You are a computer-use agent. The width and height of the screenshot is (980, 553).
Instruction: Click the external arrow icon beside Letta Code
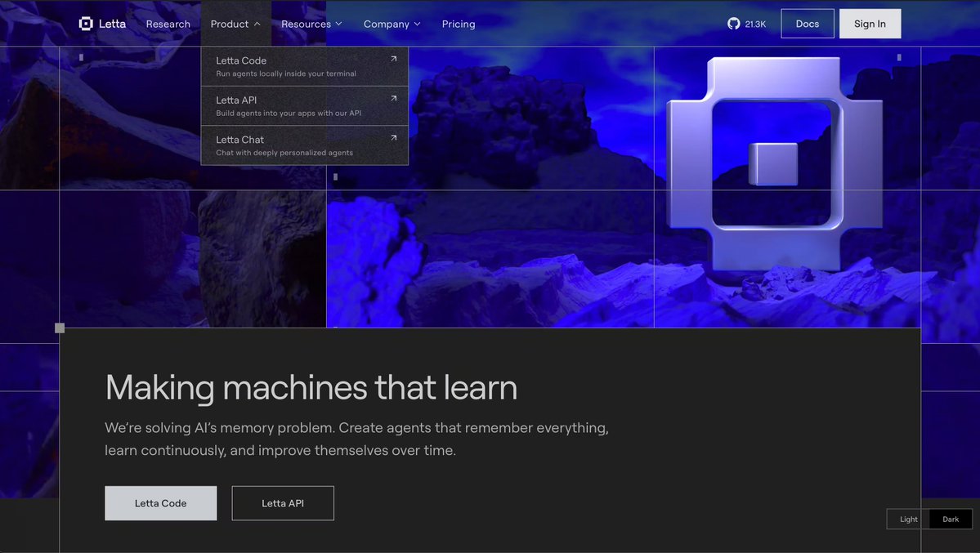click(393, 60)
